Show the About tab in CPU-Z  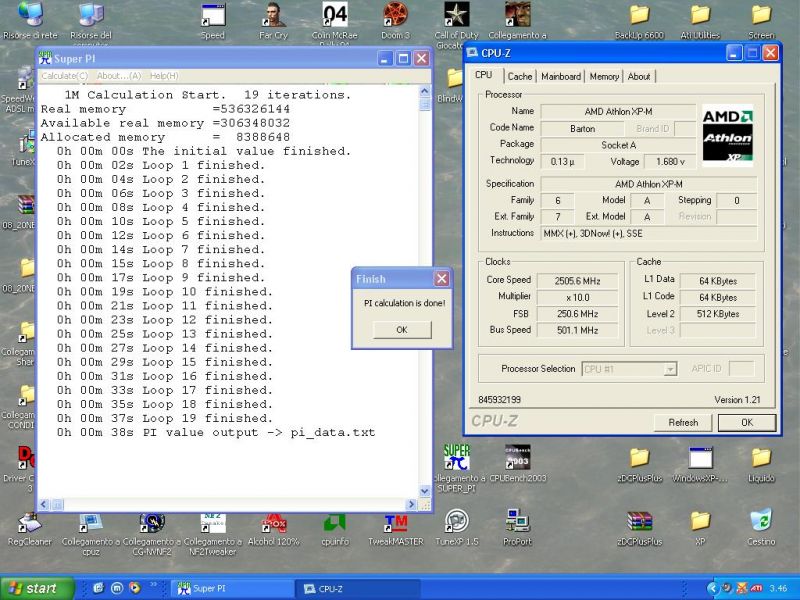click(639, 77)
